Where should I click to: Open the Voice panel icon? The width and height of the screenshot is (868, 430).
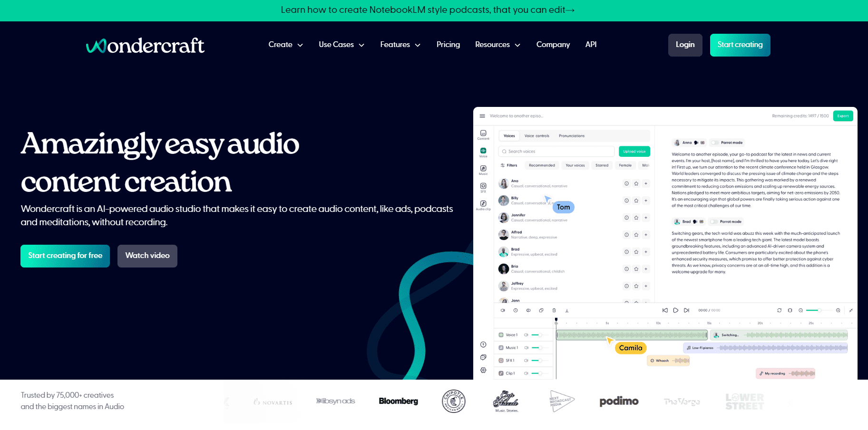pyautogui.click(x=483, y=152)
